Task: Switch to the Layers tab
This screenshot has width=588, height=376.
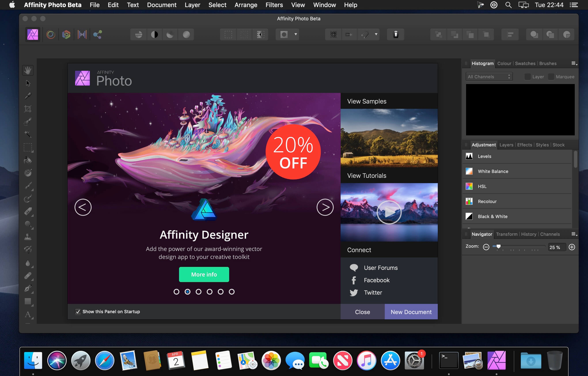Action: [x=506, y=145]
